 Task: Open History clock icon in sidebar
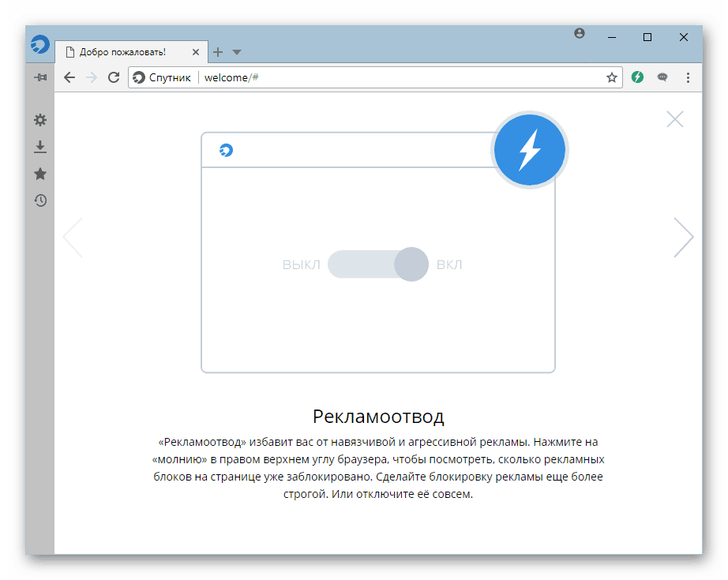click(40, 200)
